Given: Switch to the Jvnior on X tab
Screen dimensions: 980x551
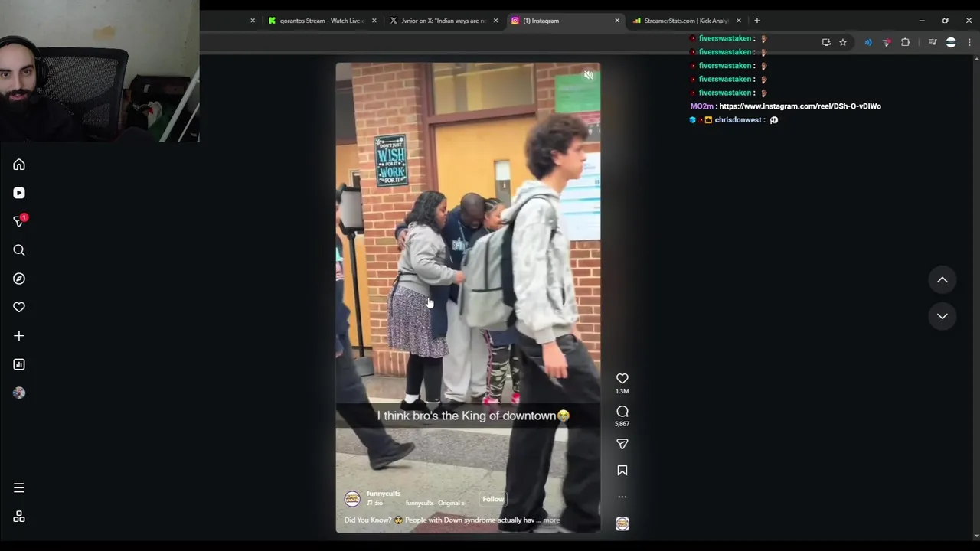Looking at the screenshot, I should [444, 21].
